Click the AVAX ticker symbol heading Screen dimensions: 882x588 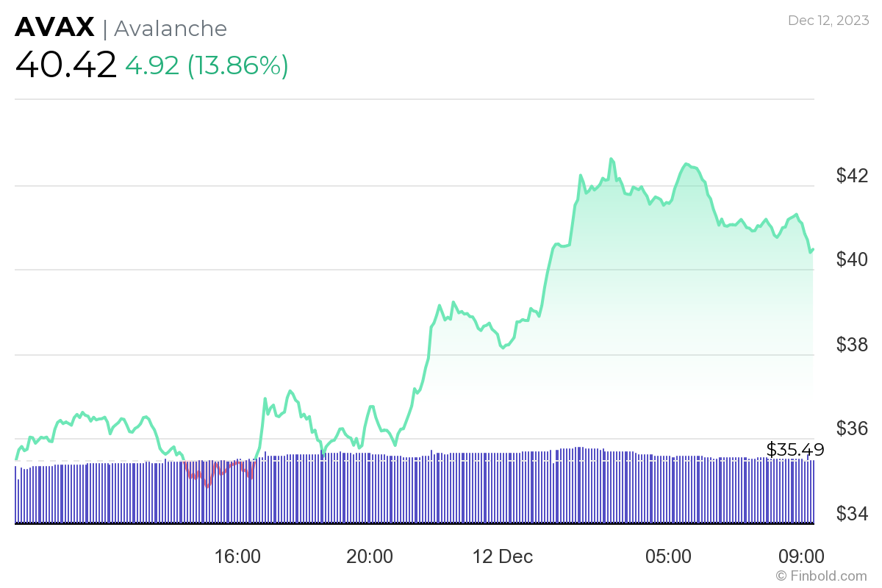(x=55, y=27)
